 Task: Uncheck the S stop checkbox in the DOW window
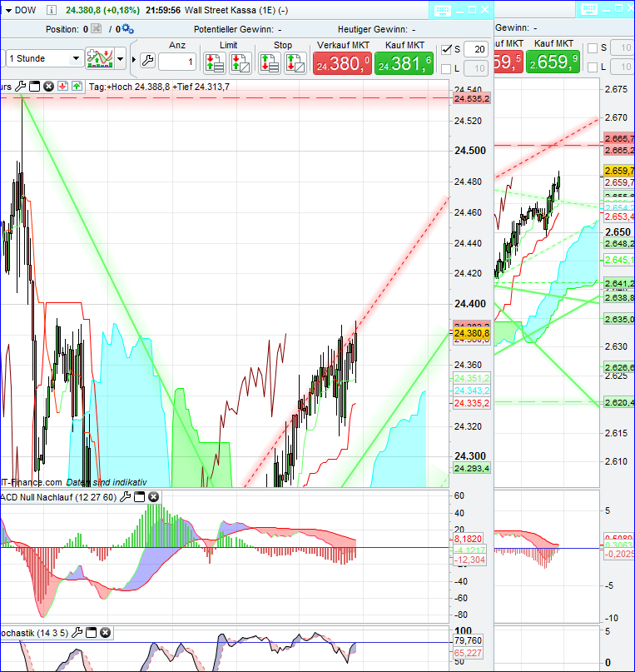(x=446, y=49)
